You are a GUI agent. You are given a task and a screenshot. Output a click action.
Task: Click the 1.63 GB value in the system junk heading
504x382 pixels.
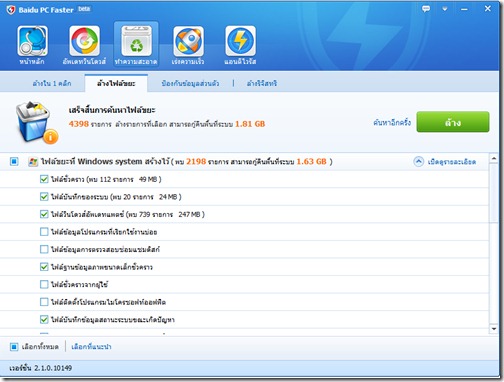click(x=311, y=162)
